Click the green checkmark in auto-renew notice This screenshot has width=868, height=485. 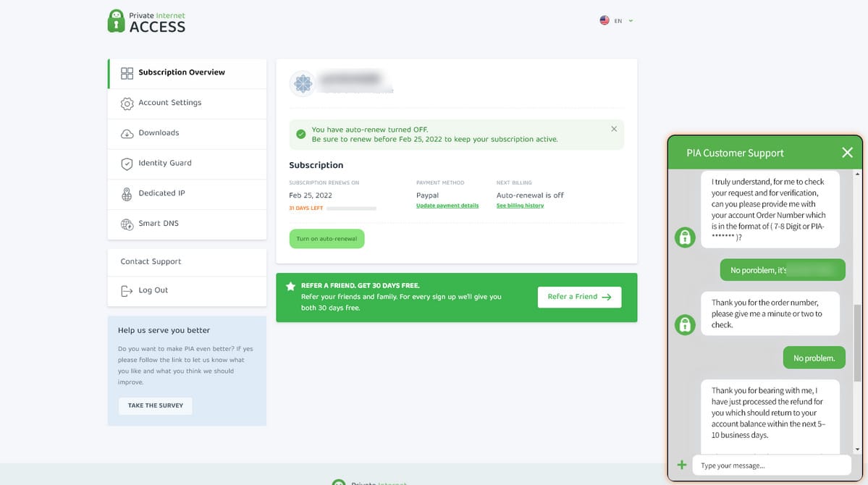tap(300, 134)
